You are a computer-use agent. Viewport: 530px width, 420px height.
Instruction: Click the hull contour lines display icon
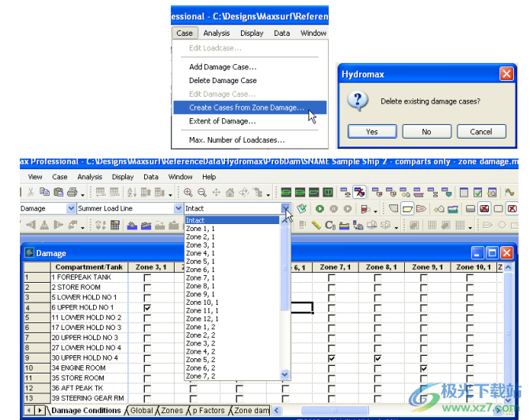tap(393, 209)
